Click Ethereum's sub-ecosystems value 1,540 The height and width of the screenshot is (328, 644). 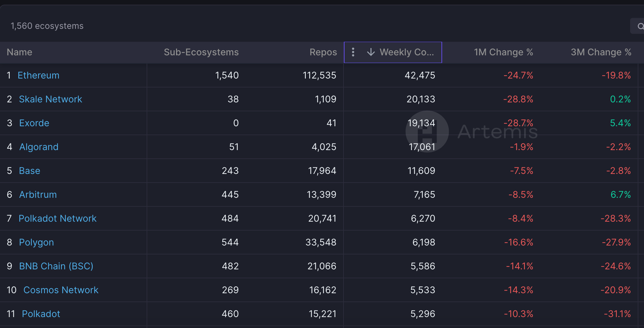227,75
